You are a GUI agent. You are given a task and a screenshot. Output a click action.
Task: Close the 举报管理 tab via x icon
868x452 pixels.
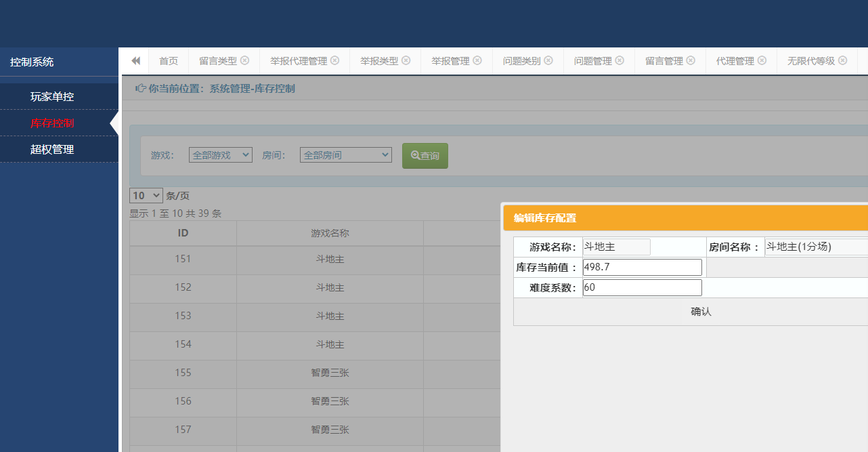click(x=477, y=60)
